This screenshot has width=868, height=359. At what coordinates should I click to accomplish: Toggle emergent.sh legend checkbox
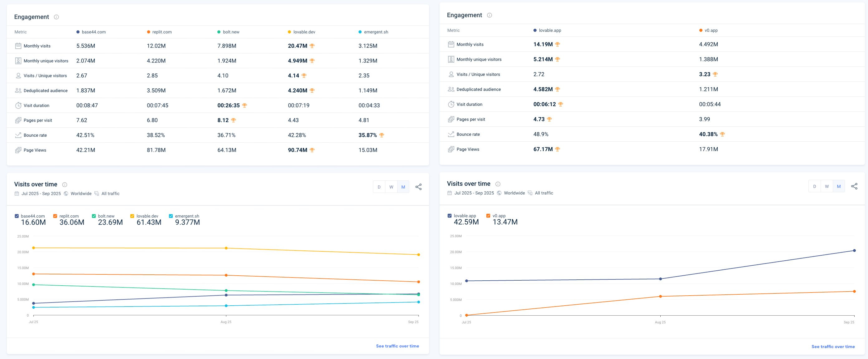coord(171,216)
